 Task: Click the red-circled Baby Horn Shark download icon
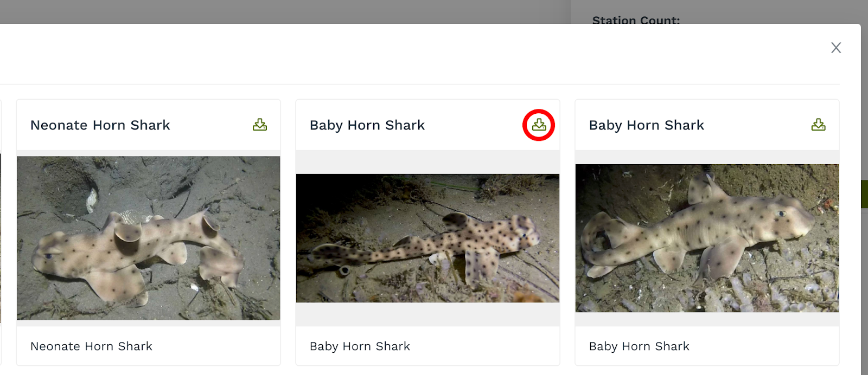click(x=539, y=125)
